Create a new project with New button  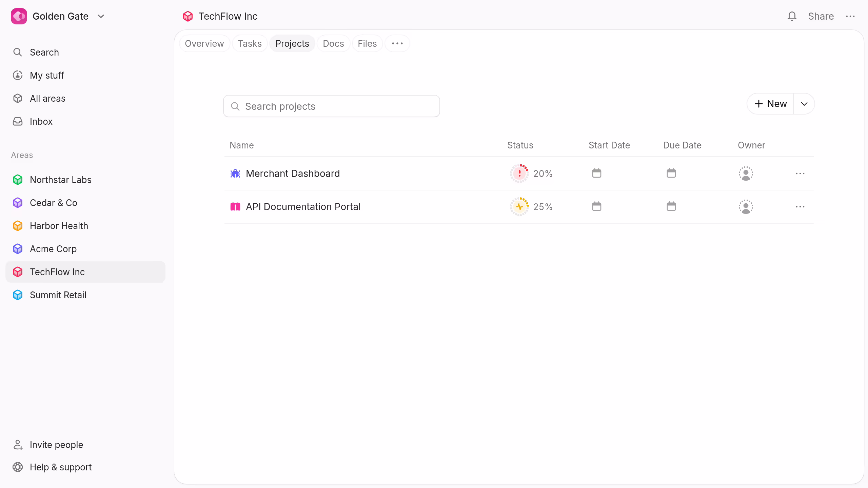pos(771,104)
